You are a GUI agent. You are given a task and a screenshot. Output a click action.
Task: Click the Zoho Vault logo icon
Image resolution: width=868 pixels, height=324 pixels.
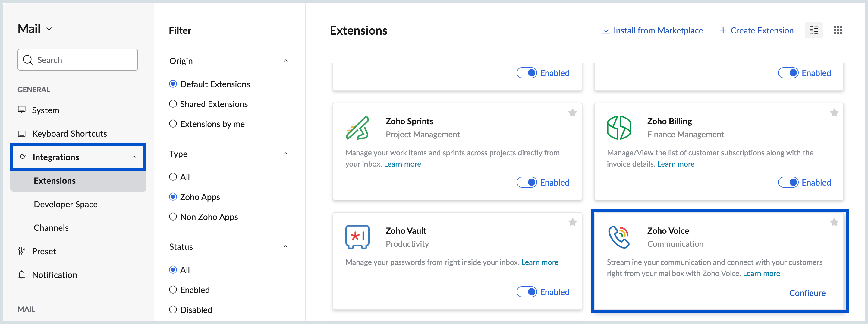(x=357, y=237)
